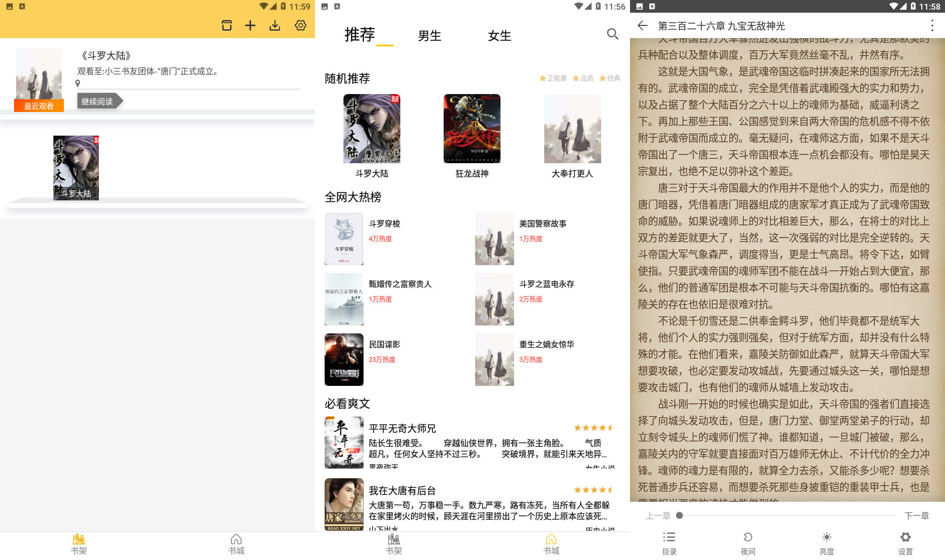The height and width of the screenshot is (560, 945).
Task: Open bookshelf settings gear icon
Action: tap(300, 25)
